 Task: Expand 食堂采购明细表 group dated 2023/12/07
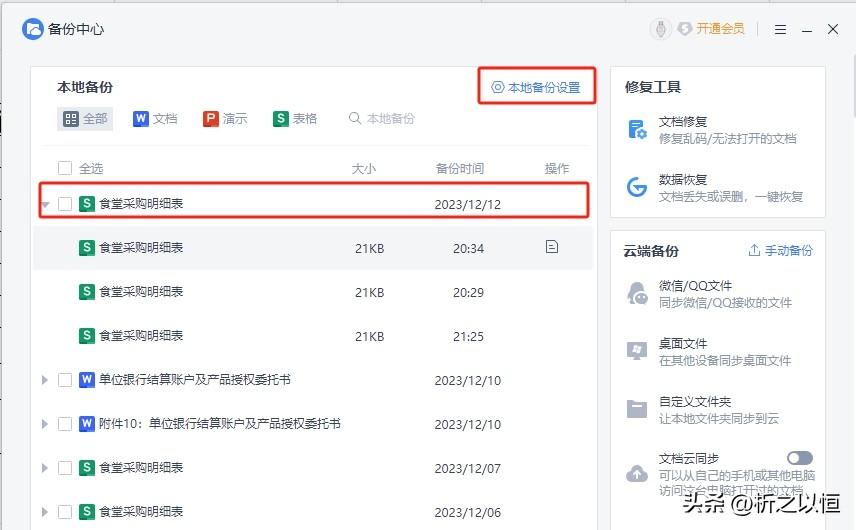[x=45, y=468]
